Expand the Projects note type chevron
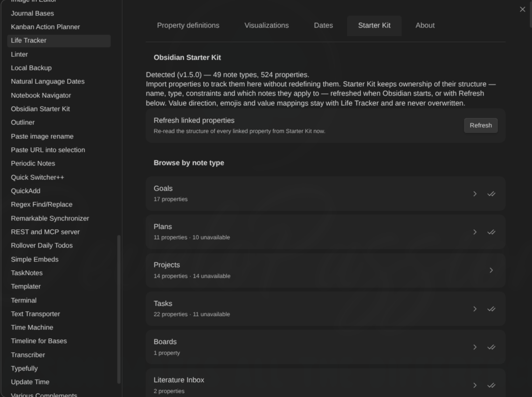Image resolution: width=532 pixels, height=397 pixels. 491,270
